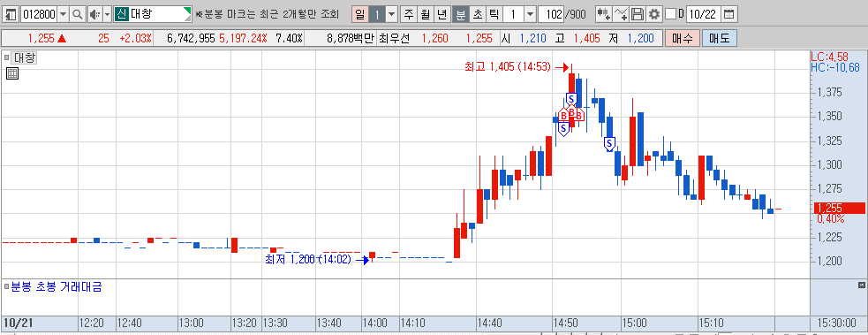Click the 매도 sell button
Image resolution: width=868 pixels, height=335 pixels.
tap(719, 38)
